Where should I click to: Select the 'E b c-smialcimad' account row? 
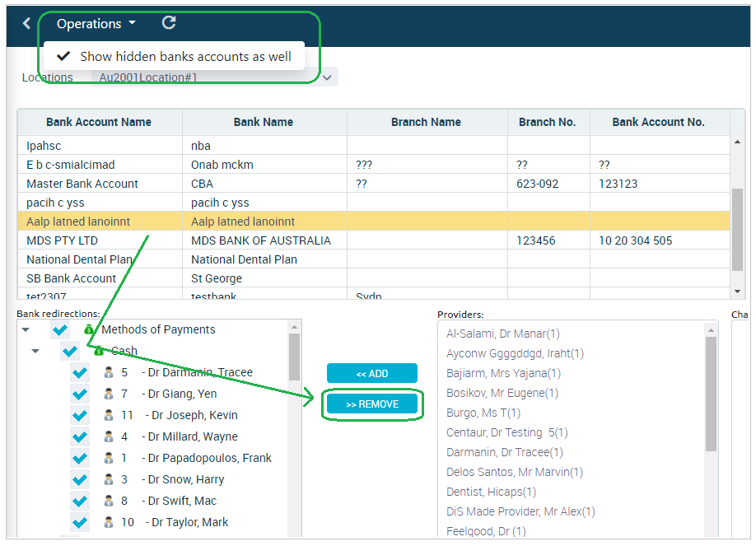374,165
